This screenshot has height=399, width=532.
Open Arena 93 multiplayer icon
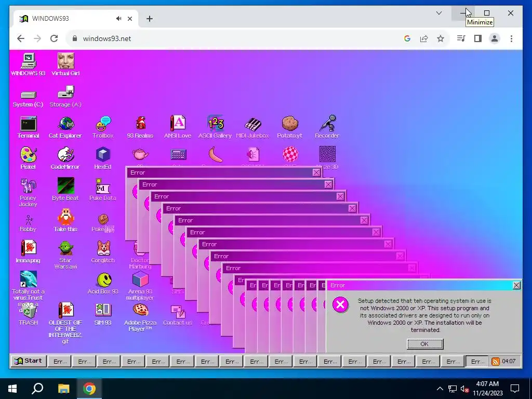click(140, 286)
